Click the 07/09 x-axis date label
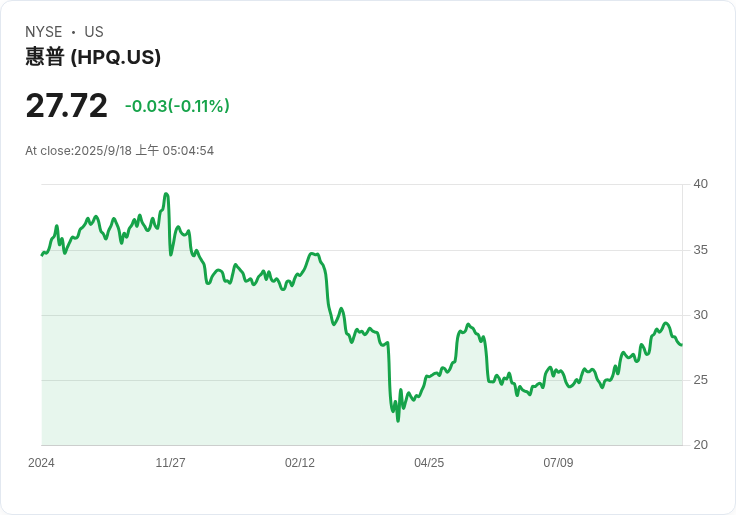This screenshot has height=515, width=736. [558, 463]
